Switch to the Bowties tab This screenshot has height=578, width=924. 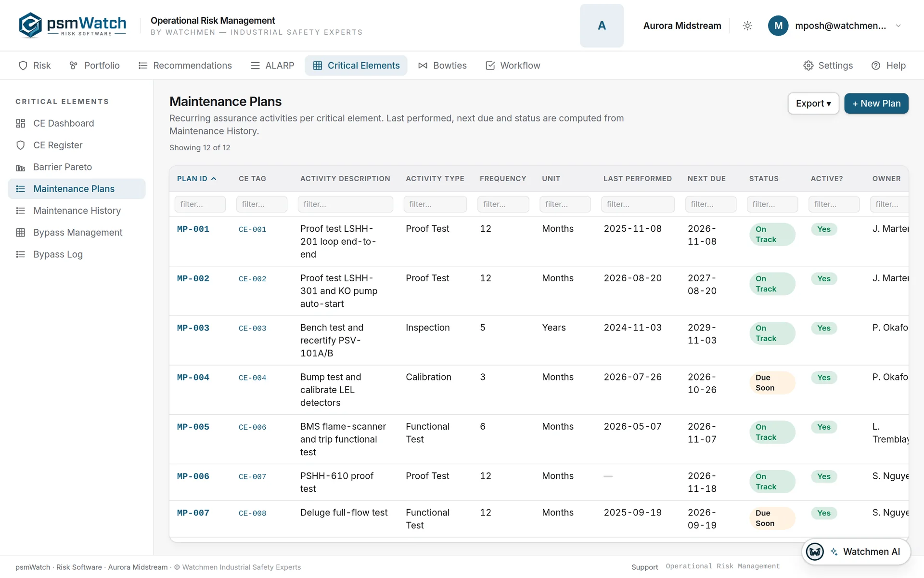pos(442,66)
